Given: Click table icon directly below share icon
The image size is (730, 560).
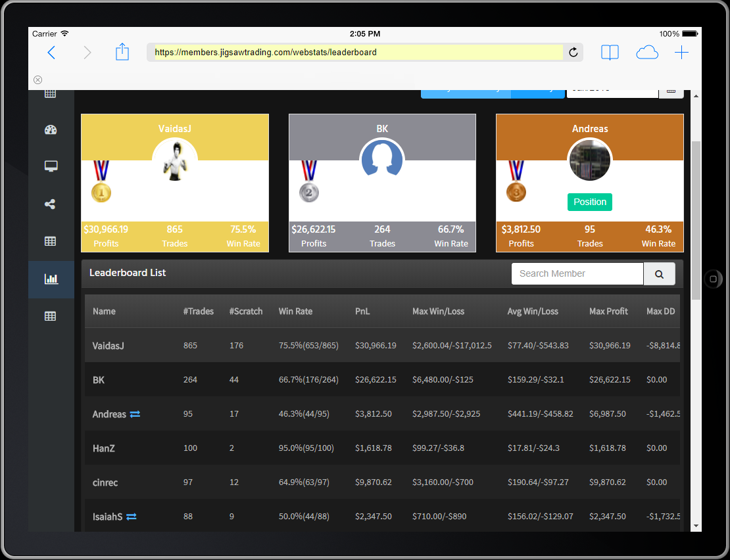Looking at the screenshot, I should (51, 242).
